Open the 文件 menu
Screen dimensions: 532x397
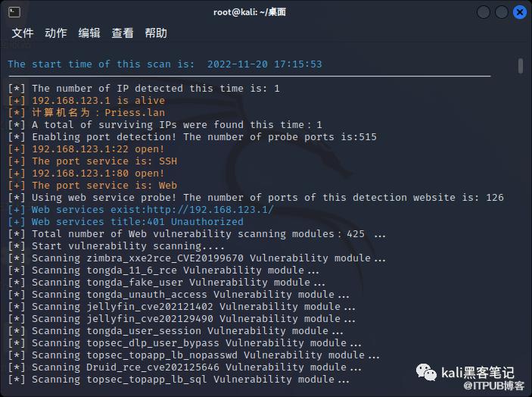23,33
